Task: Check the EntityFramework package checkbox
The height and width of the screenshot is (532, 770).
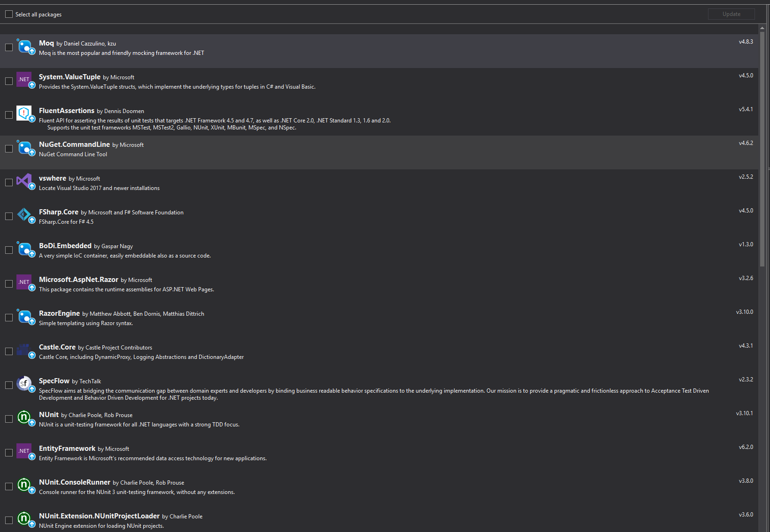Action: 9,453
